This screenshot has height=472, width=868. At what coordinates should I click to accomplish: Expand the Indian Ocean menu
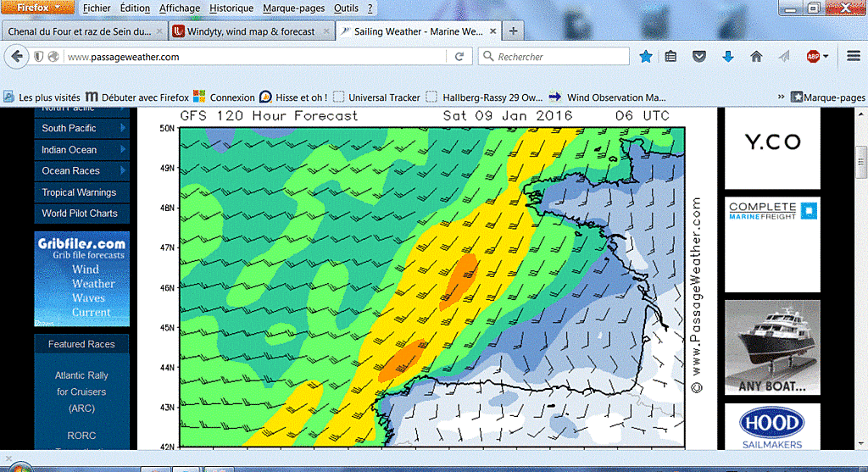[x=82, y=150]
